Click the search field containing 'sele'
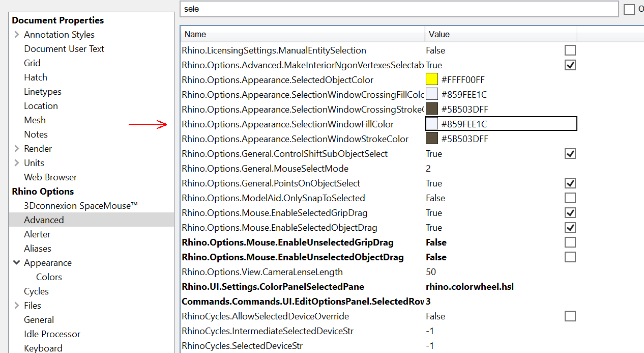 [x=399, y=9]
